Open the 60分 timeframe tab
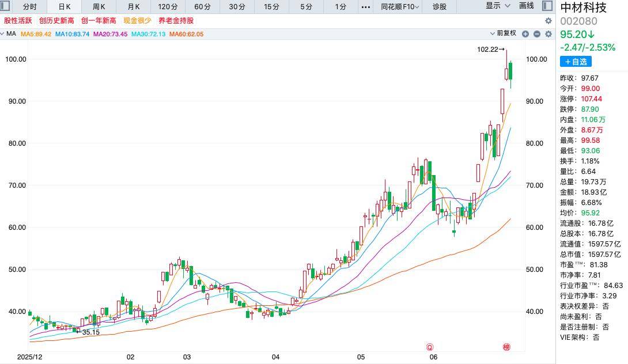 point(203,7)
